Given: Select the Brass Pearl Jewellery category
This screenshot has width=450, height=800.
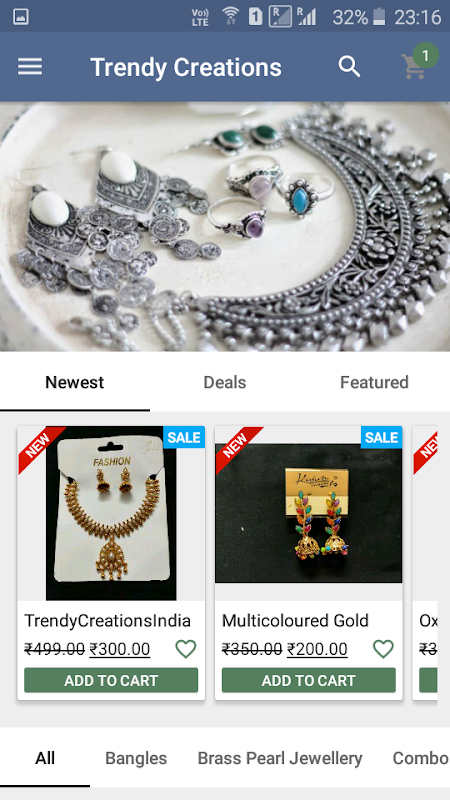Looking at the screenshot, I should 280,758.
